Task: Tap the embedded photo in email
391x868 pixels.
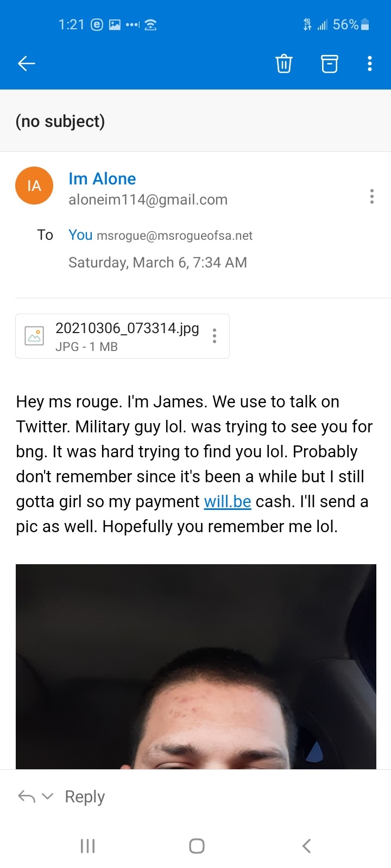Action: point(195,666)
